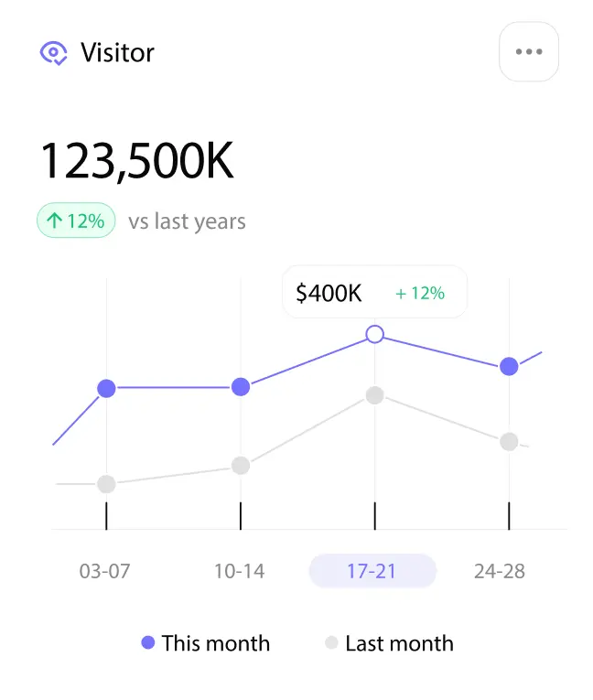The width and height of the screenshot is (593, 700).
Task: Click the 123,500K visitor total
Action: (x=137, y=161)
